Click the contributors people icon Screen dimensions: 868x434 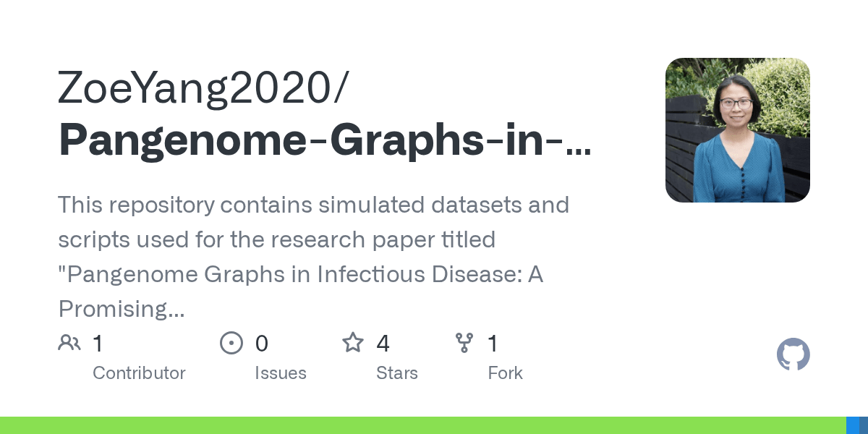tap(69, 343)
